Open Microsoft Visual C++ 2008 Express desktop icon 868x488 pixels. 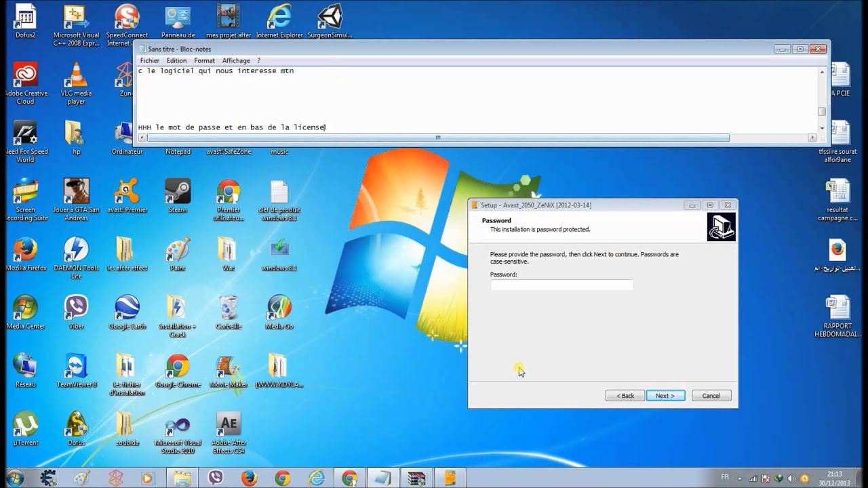(76, 25)
